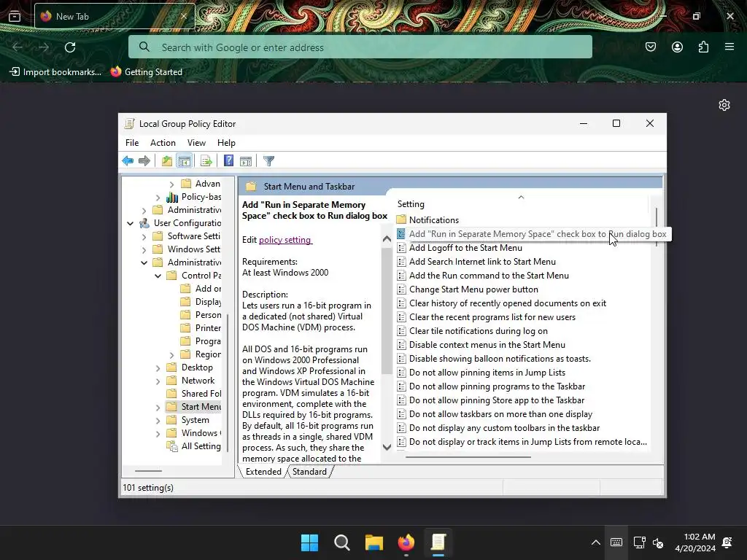
Task: Open Getting Started bookmark
Action: [x=146, y=72]
